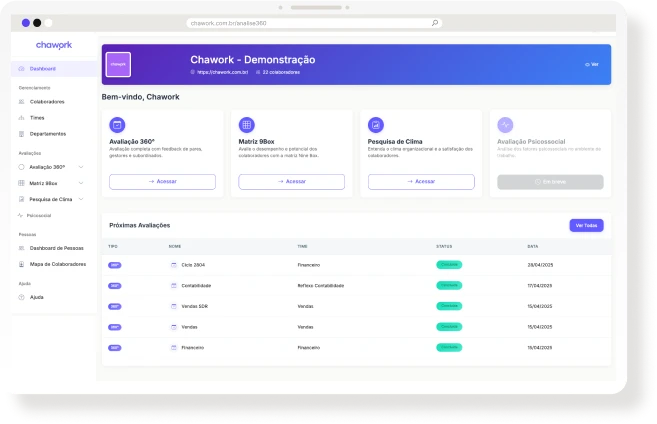Click the status badge in Contabilidade row

pos(449,285)
